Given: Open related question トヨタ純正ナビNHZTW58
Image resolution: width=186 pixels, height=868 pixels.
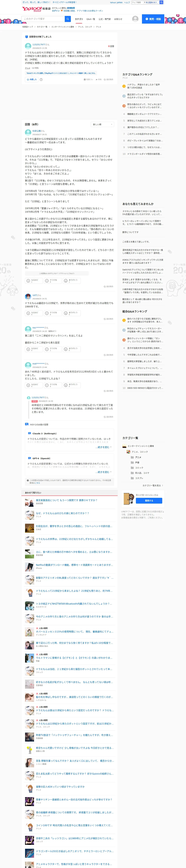Looking at the screenshot, I should [74, 604].
